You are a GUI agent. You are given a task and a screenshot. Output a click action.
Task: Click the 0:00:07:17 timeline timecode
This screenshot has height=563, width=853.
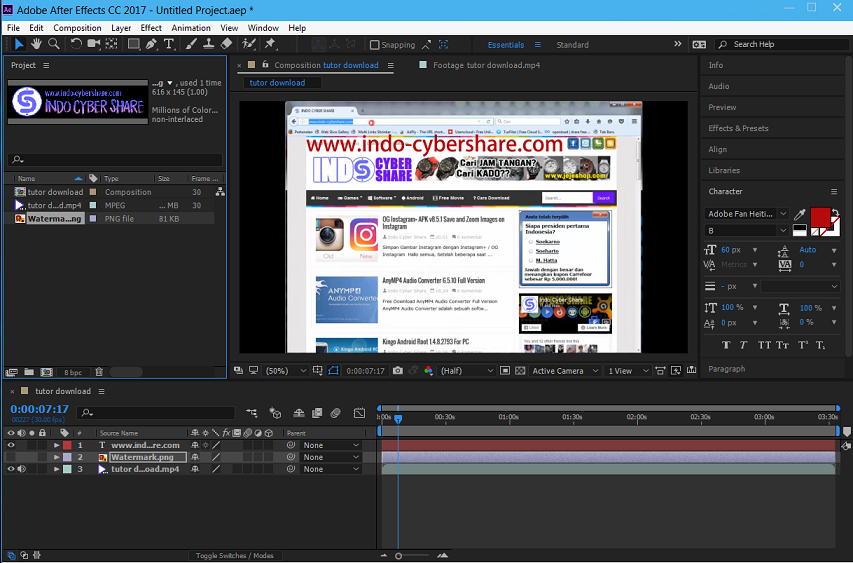pos(40,409)
